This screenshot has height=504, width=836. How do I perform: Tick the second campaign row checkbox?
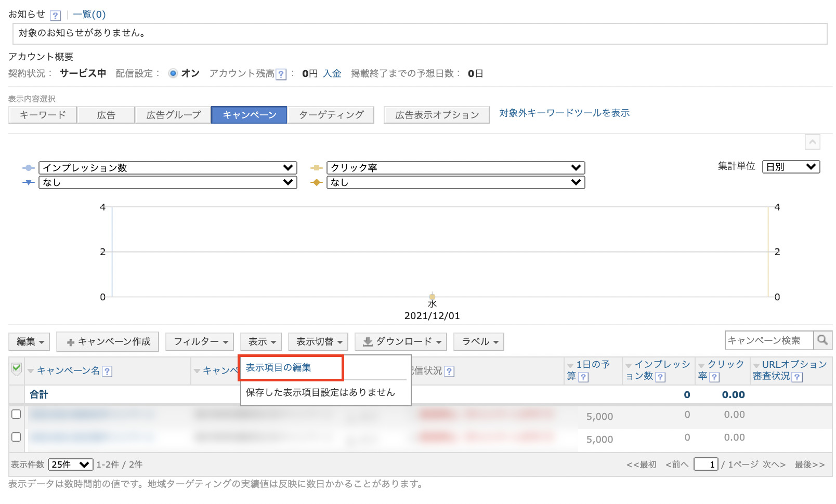tap(16, 437)
